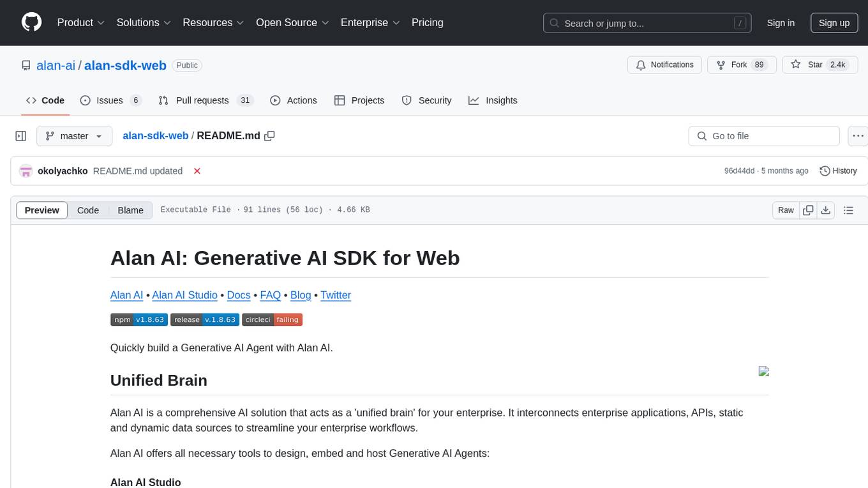The image size is (868, 488).
Task: Switch to Code file view
Action: (x=88, y=210)
